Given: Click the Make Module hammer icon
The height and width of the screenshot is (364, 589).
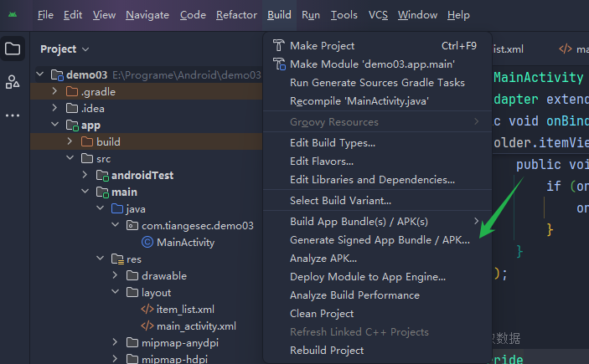Looking at the screenshot, I should click(x=279, y=64).
